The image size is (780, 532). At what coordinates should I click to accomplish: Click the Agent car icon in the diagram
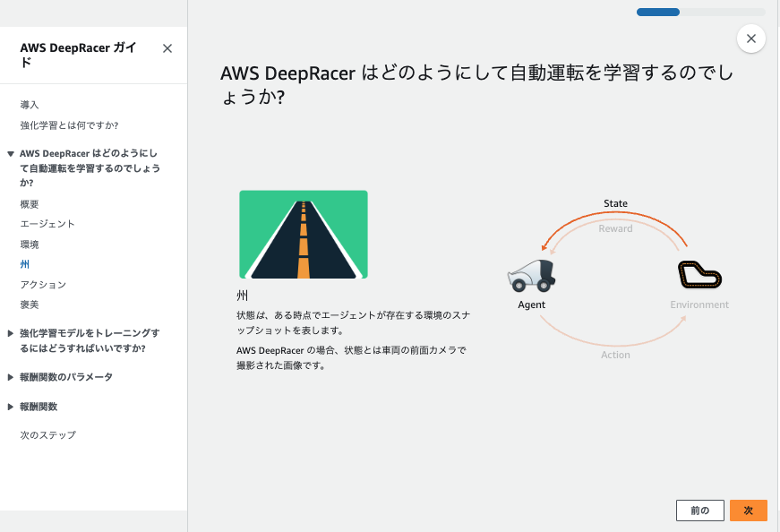click(531, 277)
